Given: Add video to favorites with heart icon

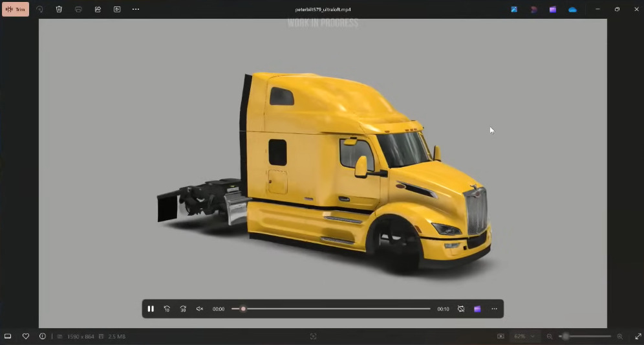Looking at the screenshot, I should coord(26,337).
